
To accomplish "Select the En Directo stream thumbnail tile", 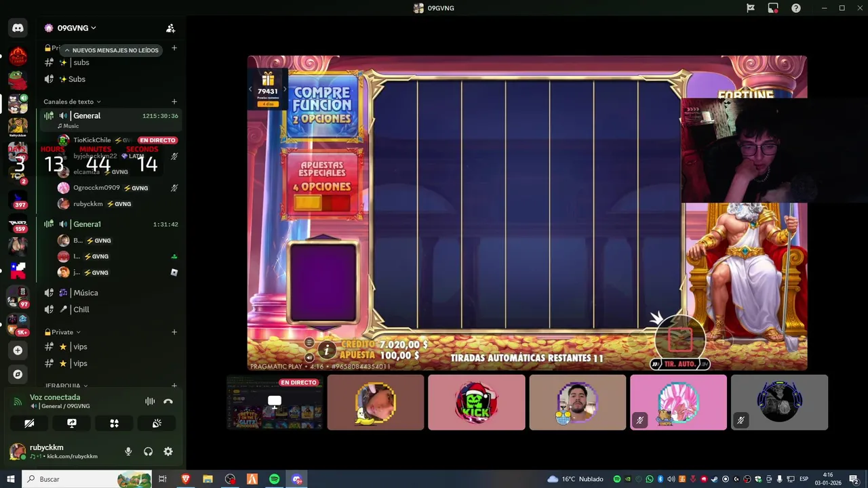I will [275, 403].
